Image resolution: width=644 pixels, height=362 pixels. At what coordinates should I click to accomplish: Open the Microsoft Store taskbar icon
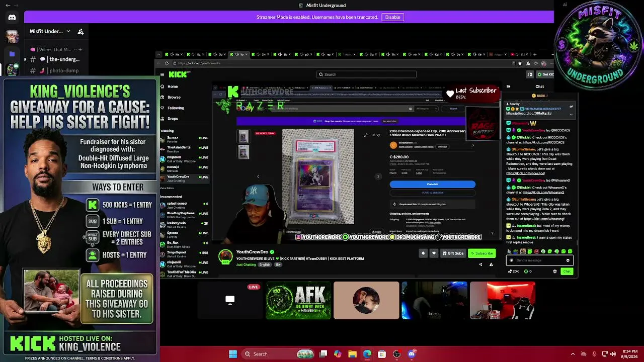pos(382,354)
